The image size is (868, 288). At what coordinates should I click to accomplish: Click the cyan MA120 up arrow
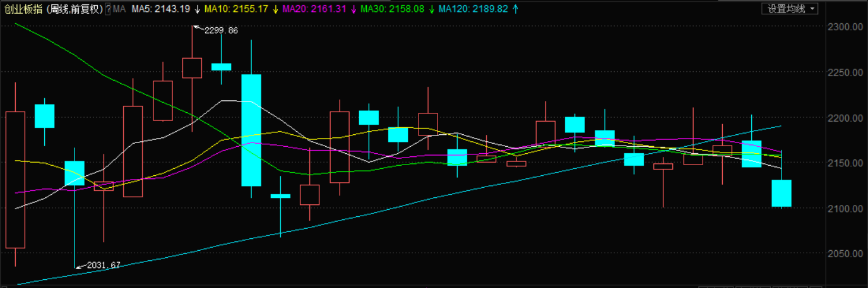(516, 9)
